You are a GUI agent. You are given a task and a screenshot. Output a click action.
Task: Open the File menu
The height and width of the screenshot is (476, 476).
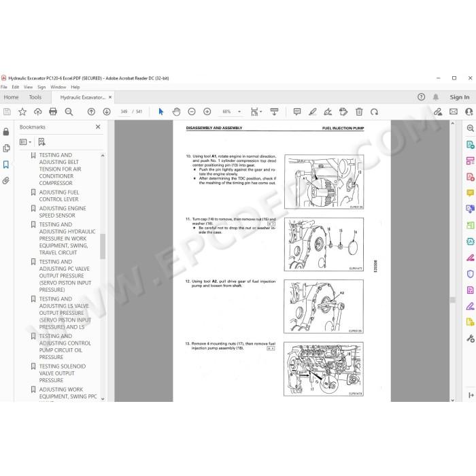[x=4, y=87]
